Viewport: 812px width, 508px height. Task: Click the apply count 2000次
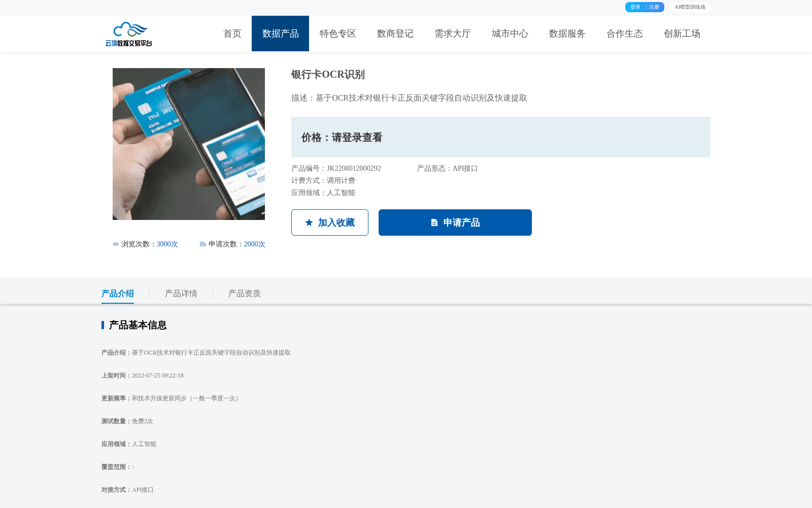[255, 244]
